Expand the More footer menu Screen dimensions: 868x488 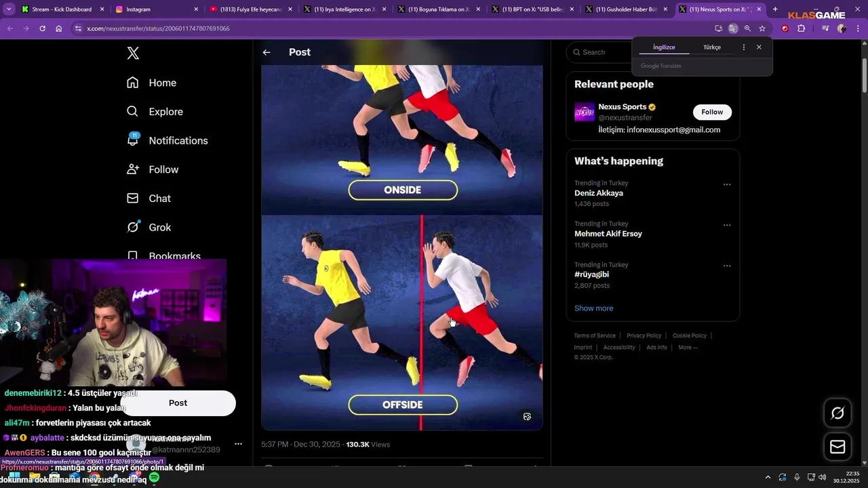point(688,348)
